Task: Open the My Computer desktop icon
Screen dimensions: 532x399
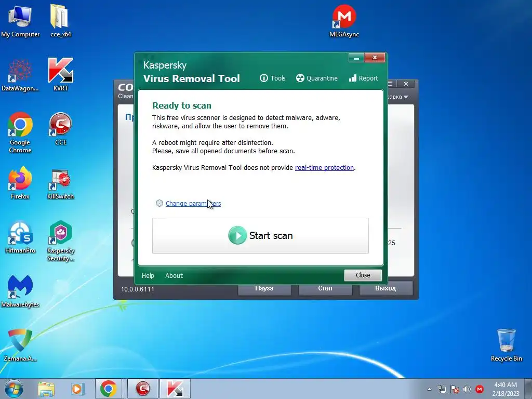Action: click(x=20, y=21)
